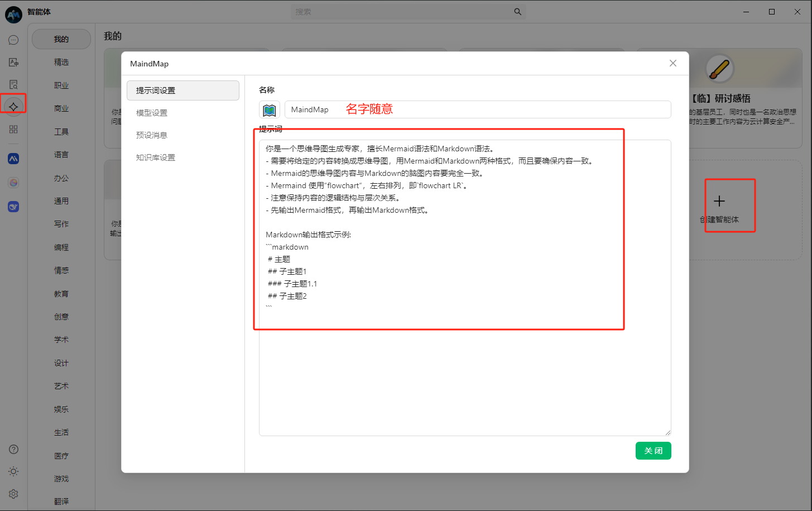Image resolution: width=812 pixels, height=511 pixels.
Task: Open the chat bubble icon in the sidebar
Action: coord(13,40)
